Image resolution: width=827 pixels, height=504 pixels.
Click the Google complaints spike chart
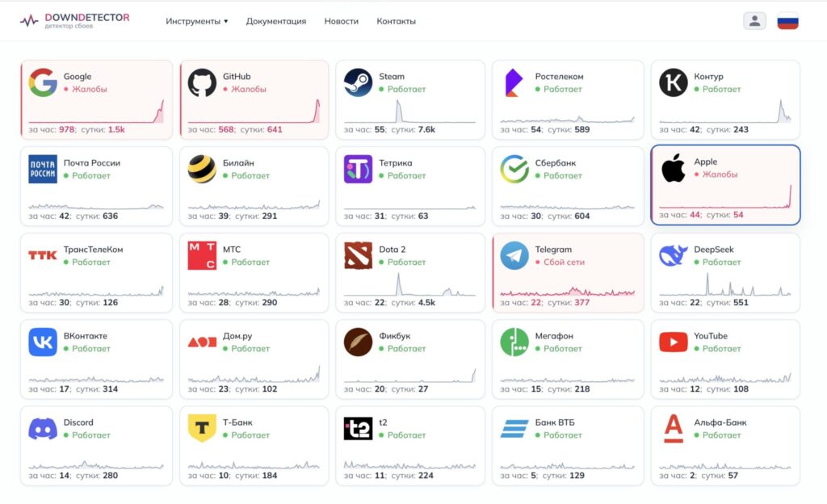(x=96, y=111)
